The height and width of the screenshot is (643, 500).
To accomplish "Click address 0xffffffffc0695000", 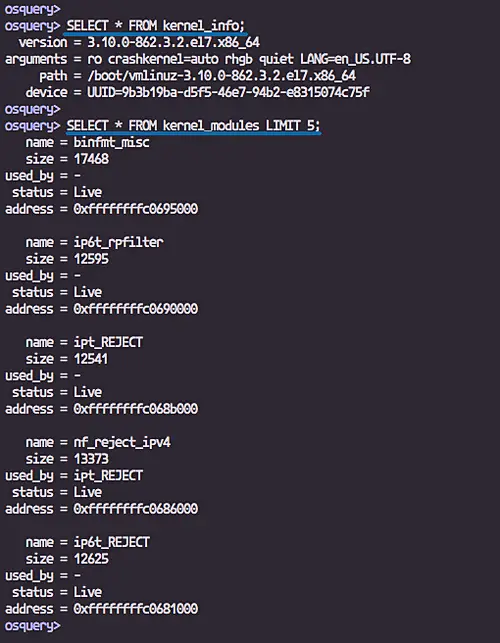I will (136, 209).
